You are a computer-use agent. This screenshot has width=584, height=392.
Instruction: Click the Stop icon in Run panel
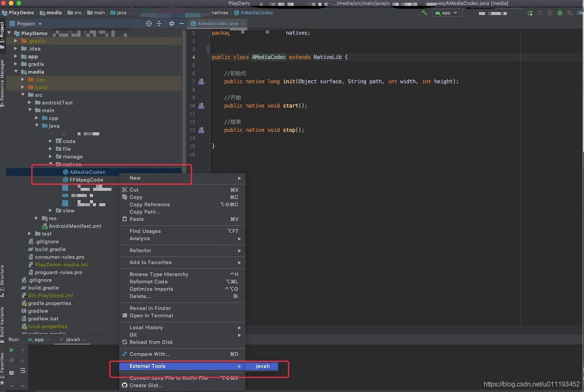tap(11, 360)
